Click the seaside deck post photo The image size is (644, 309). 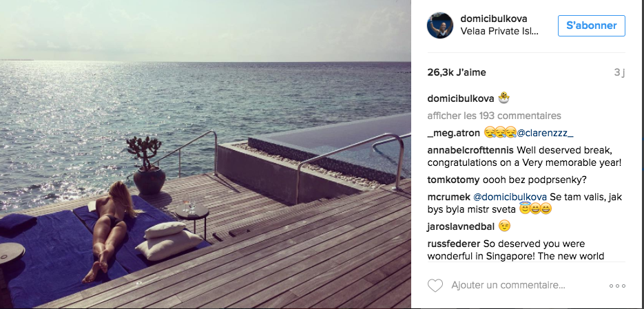pos(205,154)
